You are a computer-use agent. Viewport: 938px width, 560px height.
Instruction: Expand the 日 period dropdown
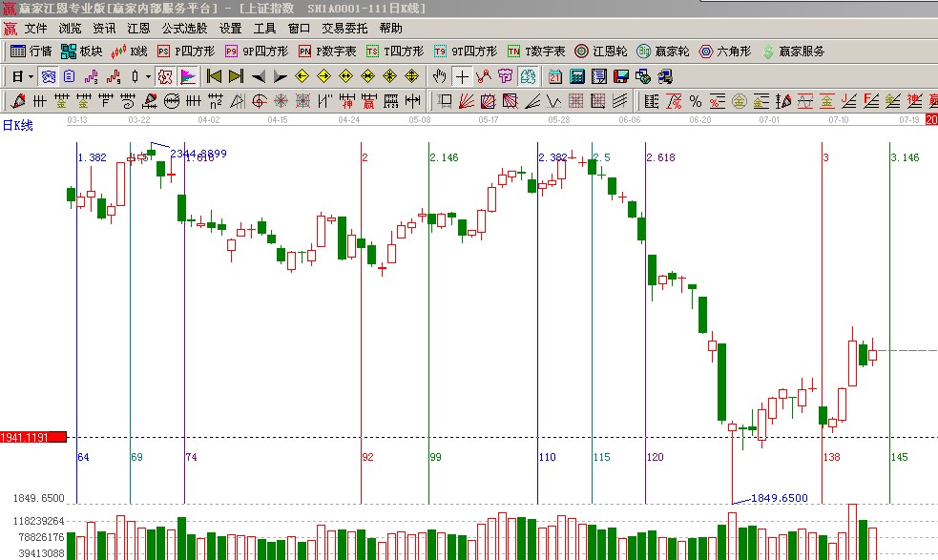point(31,75)
